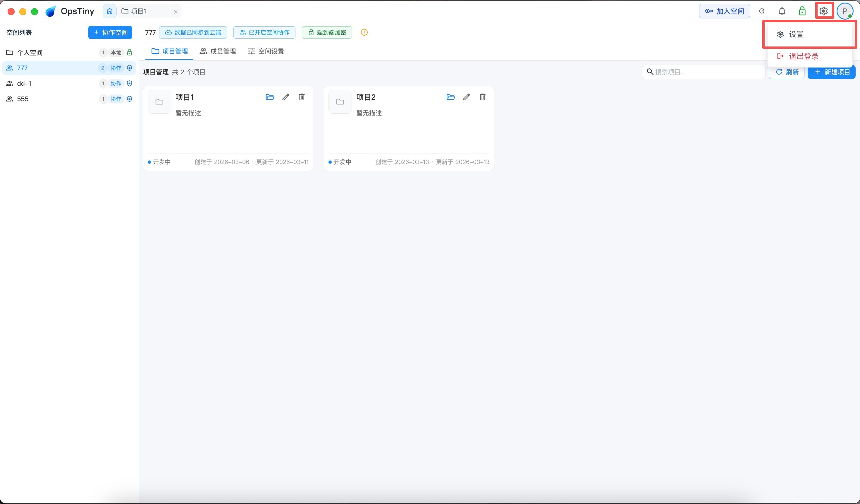This screenshot has height=504, width=860.
Task: Click the 项目1 card title
Action: pos(185,97)
